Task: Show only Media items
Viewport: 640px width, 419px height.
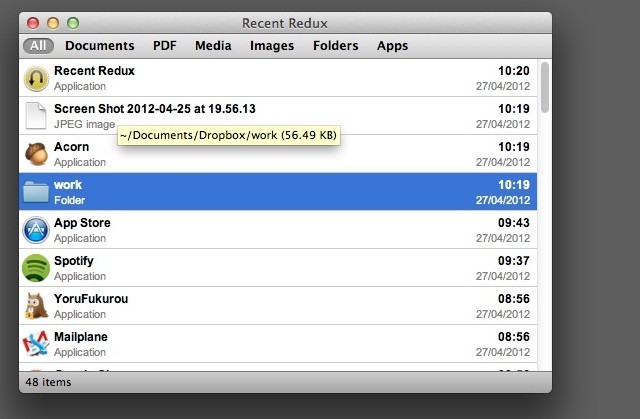Action: coord(213,46)
